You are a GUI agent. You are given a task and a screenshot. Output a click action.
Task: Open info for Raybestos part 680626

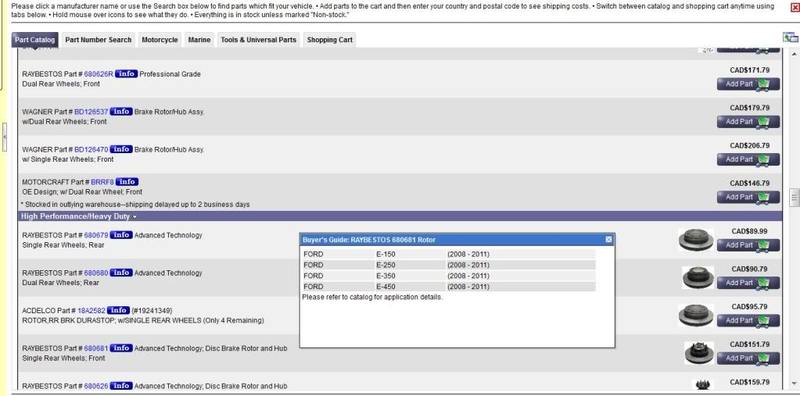pos(121,386)
